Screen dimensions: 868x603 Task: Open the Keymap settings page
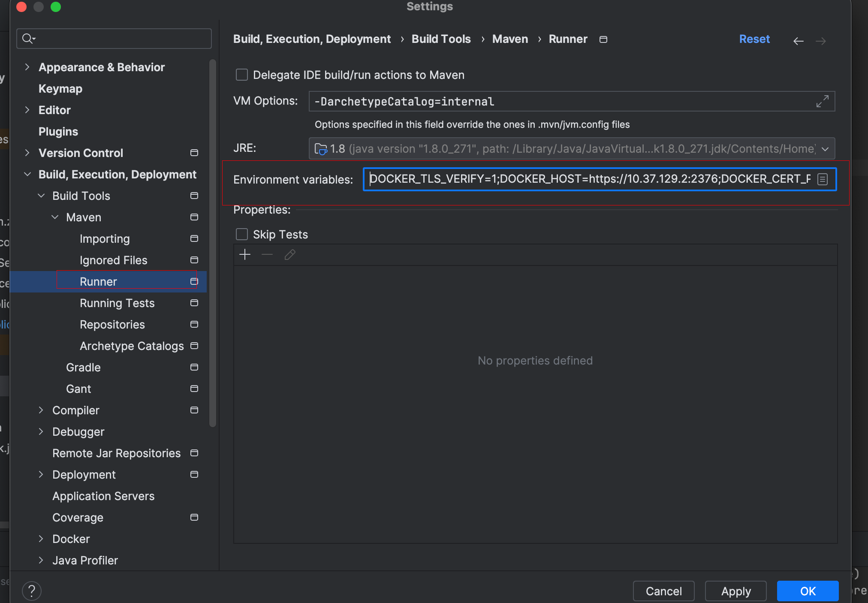click(x=60, y=89)
